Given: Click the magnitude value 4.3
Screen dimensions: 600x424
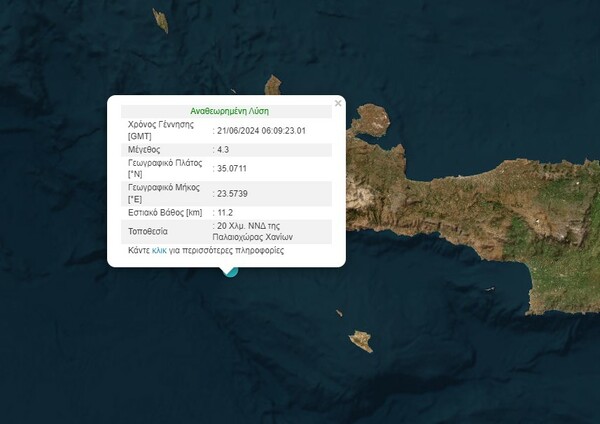Looking at the screenshot, I should [x=225, y=149].
